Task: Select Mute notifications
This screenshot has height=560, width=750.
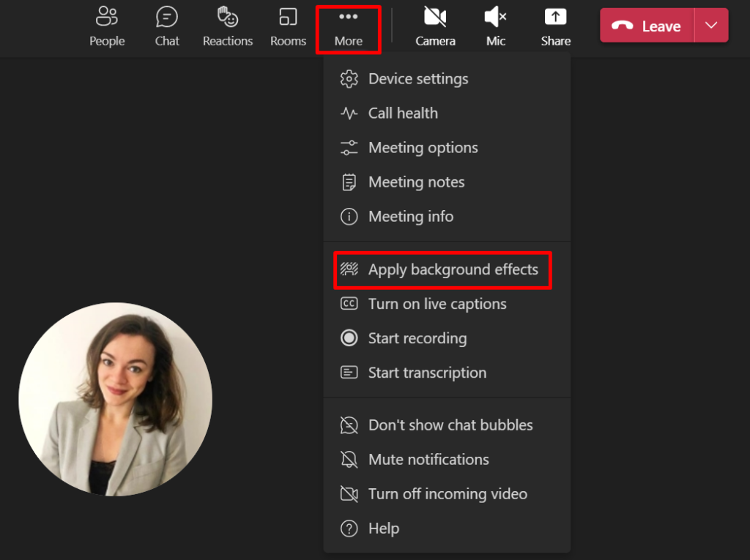Action: pos(447,460)
